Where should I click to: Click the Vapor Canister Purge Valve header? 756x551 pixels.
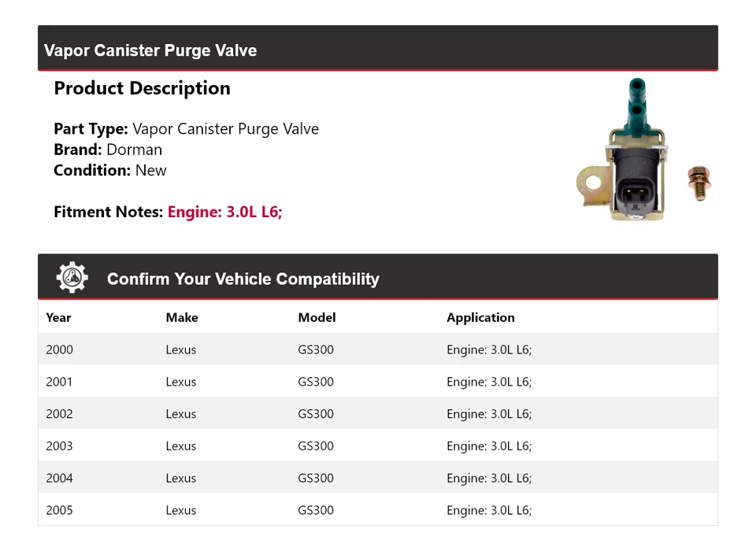150,50
